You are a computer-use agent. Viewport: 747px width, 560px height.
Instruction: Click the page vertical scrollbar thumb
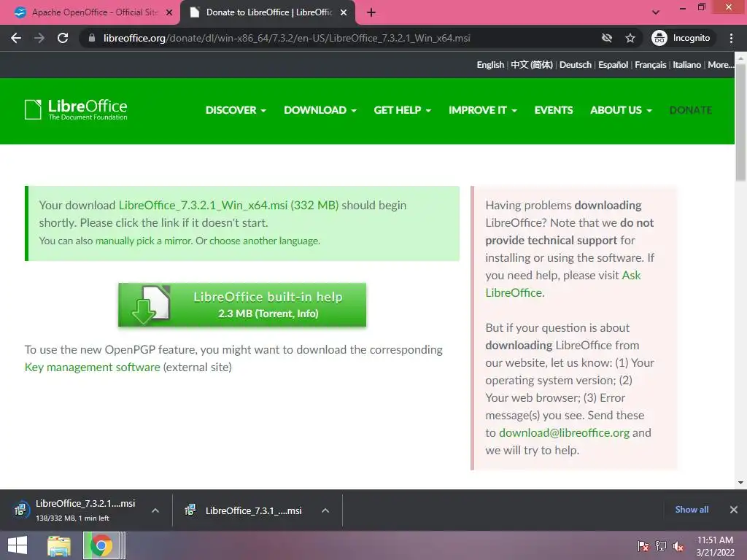coord(740,122)
